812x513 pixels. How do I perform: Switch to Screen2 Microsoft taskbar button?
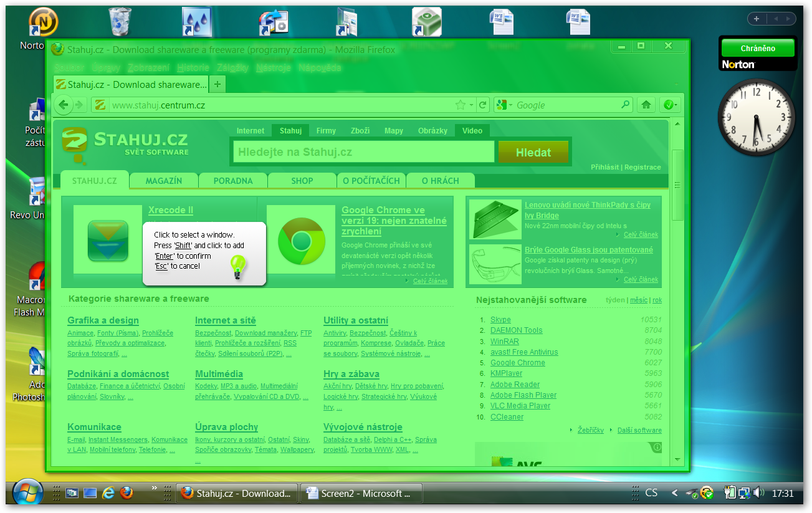coord(361,493)
